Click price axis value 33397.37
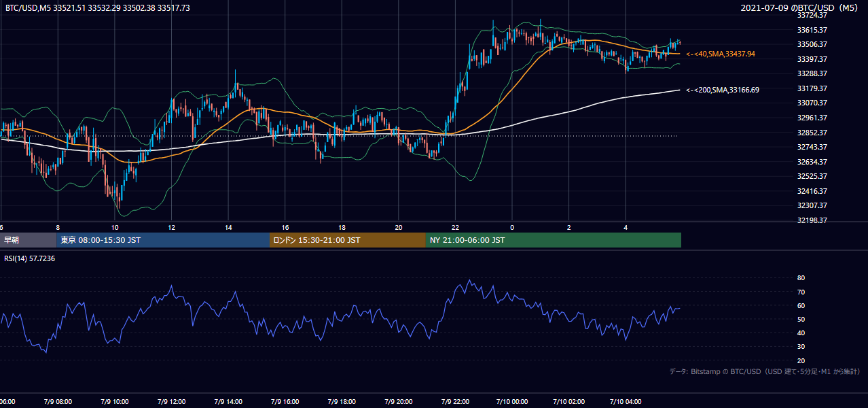The width and height of the screenshot is (868, 408). 812,59
